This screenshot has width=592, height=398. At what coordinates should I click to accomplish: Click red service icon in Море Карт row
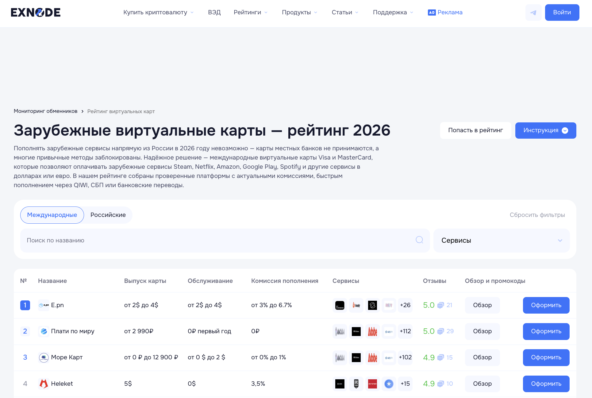click(372, 358)
